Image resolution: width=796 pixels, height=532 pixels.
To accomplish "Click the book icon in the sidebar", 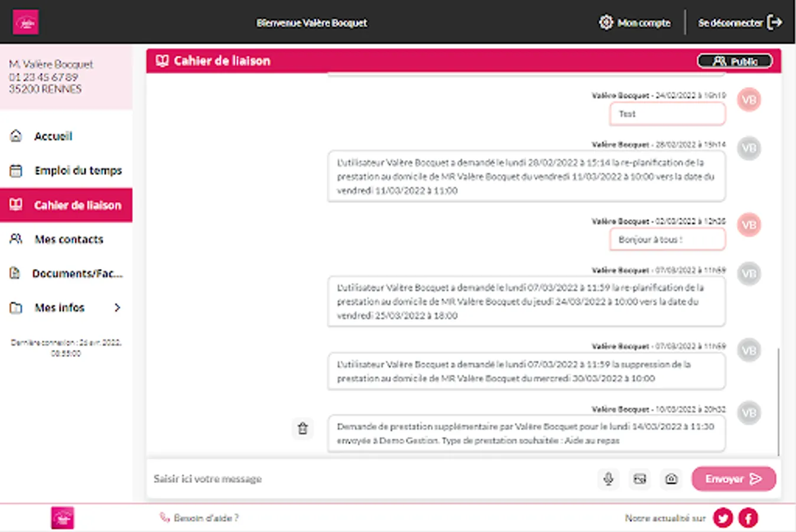I will (16, 205).
